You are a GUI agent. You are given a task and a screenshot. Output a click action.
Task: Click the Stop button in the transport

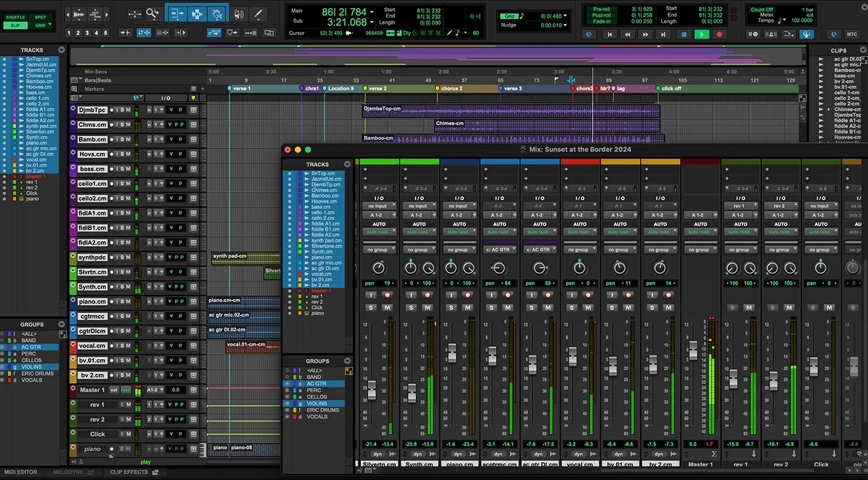pos(683,34)
